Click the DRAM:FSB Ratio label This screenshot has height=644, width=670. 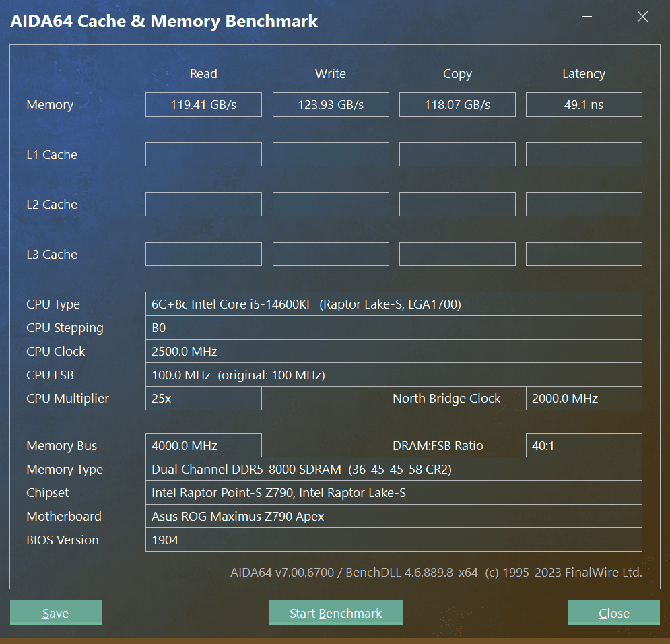pyautogui.click(x=438, y=446)
